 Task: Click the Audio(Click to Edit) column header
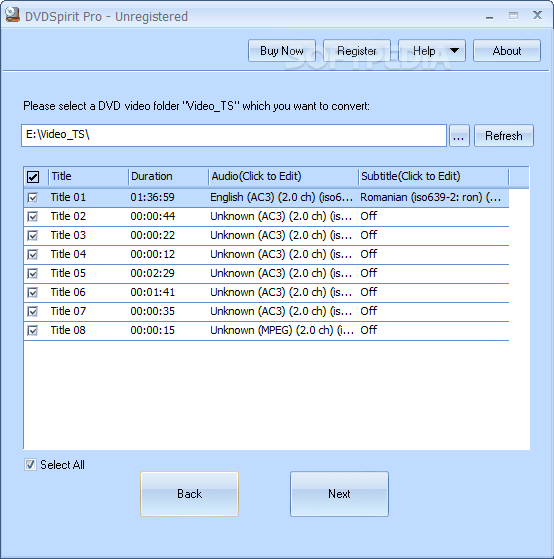tap(283, 176)
